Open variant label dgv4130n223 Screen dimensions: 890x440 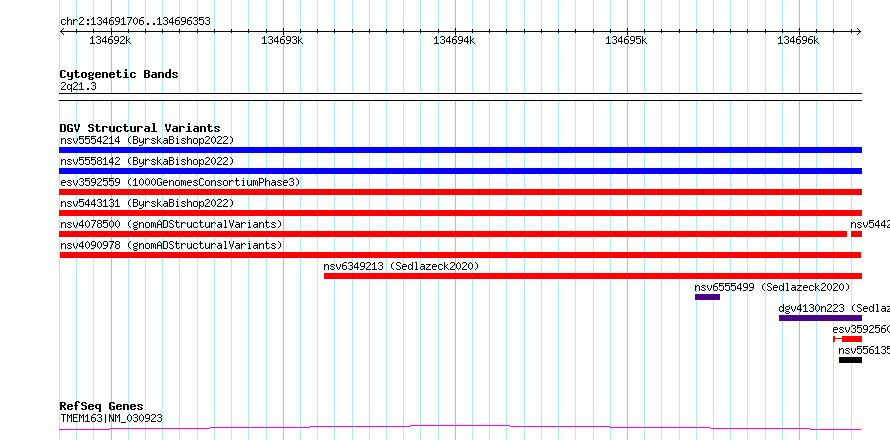(x=812, y=308)
